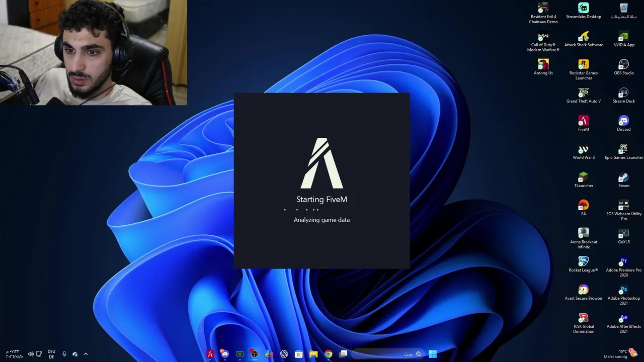Launch Adobe After Effects 2021 shortcut

pos(623,323)
